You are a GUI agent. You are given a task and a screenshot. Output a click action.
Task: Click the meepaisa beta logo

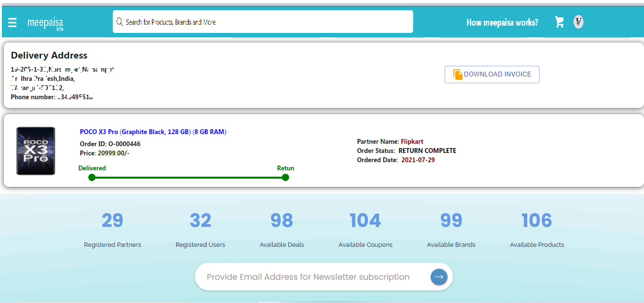click(x=45, y=23)
